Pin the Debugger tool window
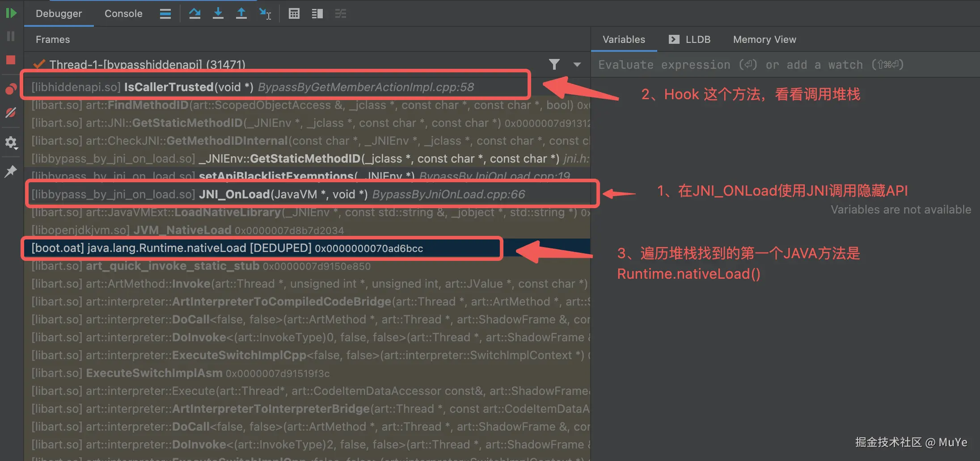The height and width of the screenshot is (461, 980). tap(11, 171)
